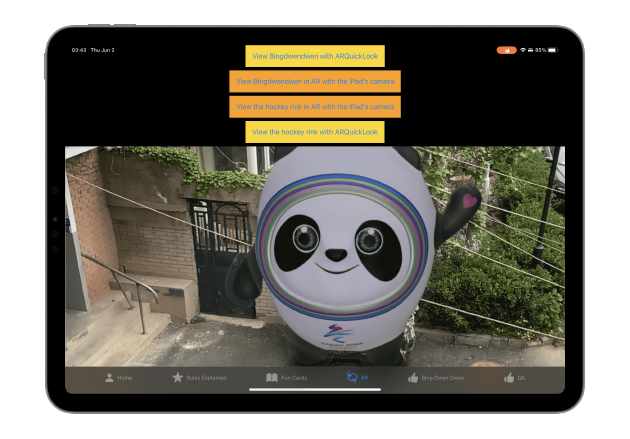Switch to the QA tab label
Image resolution: width=630 pixels, height=439 pixels.
(x=521, y=378)
